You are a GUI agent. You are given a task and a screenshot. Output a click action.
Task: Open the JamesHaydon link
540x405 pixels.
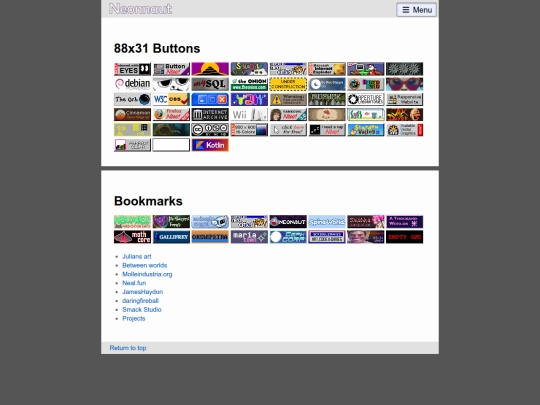point(143,292)
